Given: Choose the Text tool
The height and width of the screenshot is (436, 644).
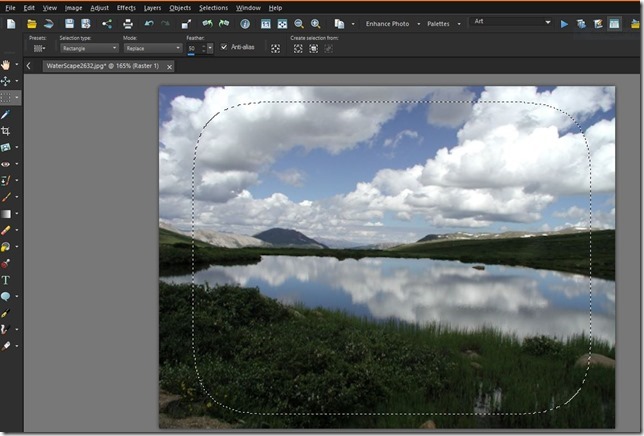Looking at the screenshot, I should point(6,280).
